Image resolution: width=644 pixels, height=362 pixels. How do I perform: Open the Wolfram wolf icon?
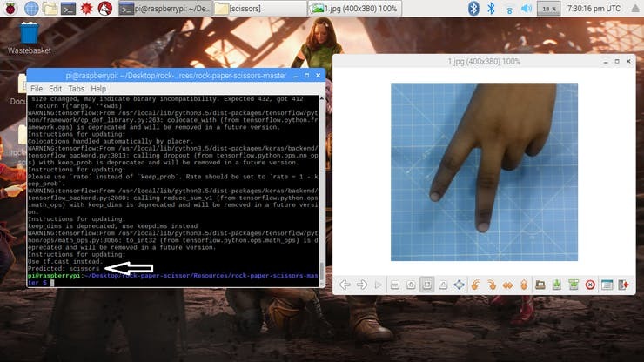point(105,8)
